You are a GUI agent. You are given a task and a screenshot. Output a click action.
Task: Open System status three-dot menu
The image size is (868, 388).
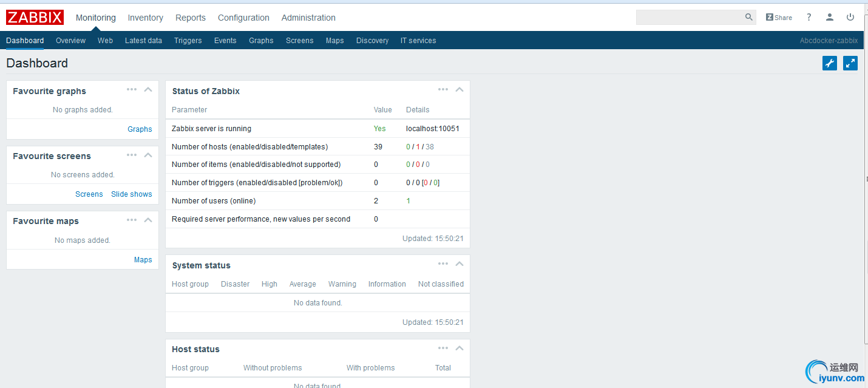443,264
